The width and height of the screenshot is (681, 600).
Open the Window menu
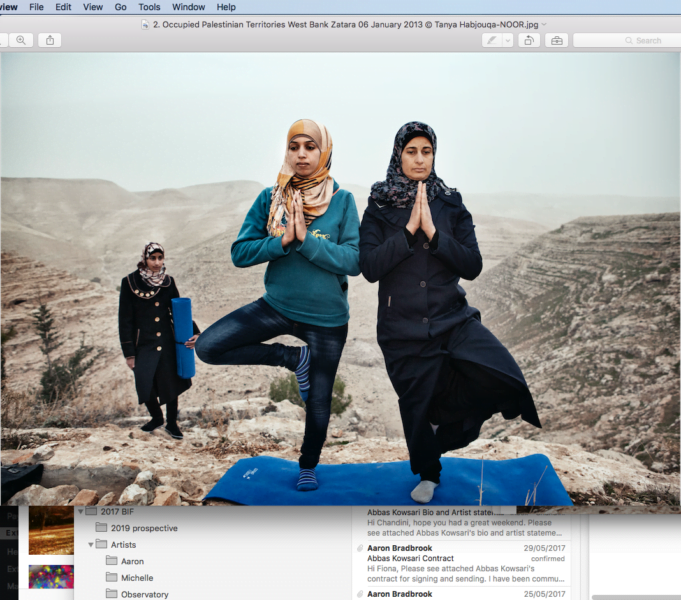pos(188,7)
